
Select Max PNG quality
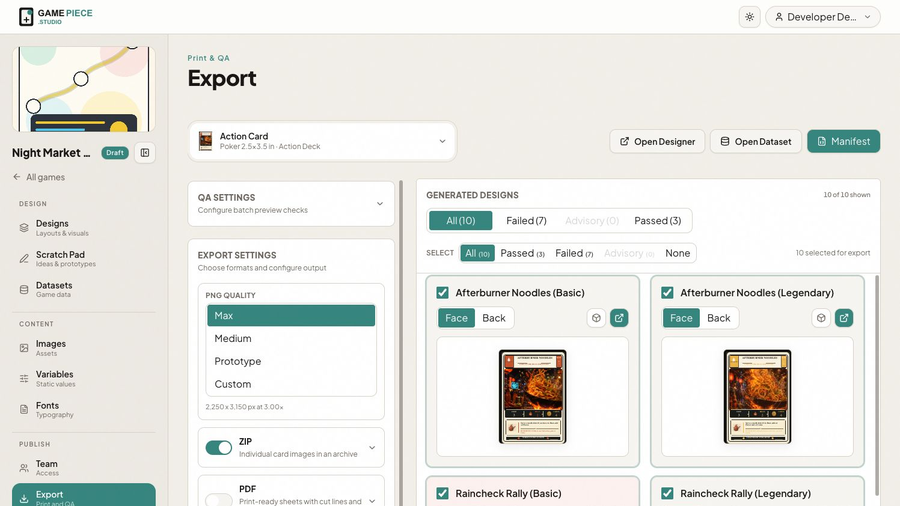click(291, 316)
